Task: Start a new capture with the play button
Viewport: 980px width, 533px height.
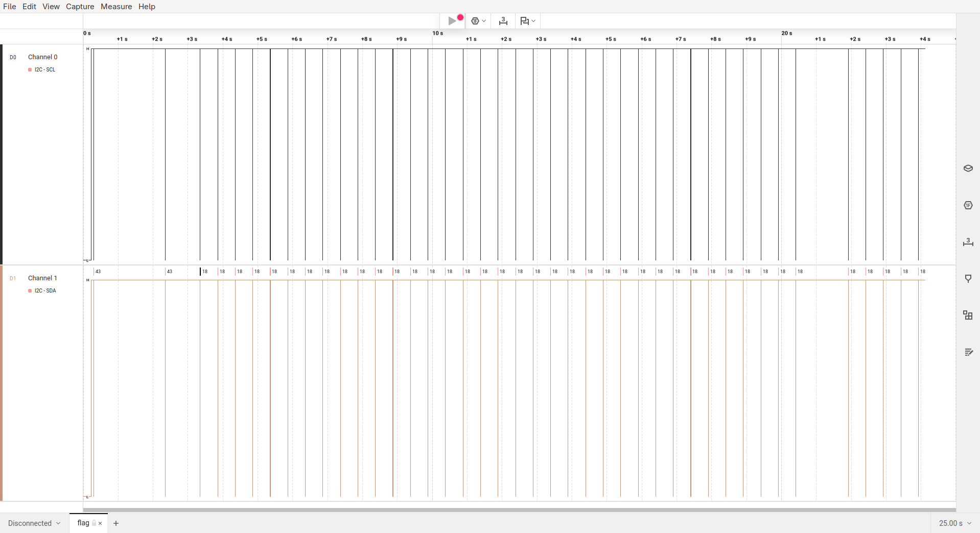Action: [x=452, y=21]
